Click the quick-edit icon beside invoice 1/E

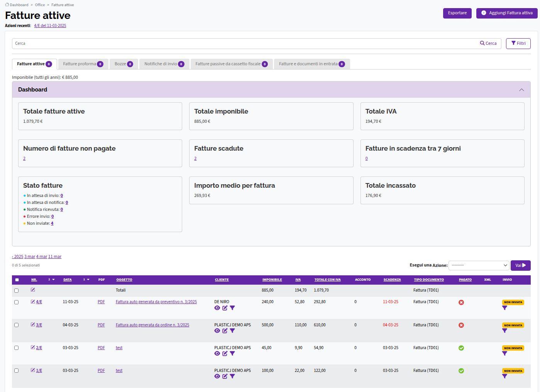[33, 370]
